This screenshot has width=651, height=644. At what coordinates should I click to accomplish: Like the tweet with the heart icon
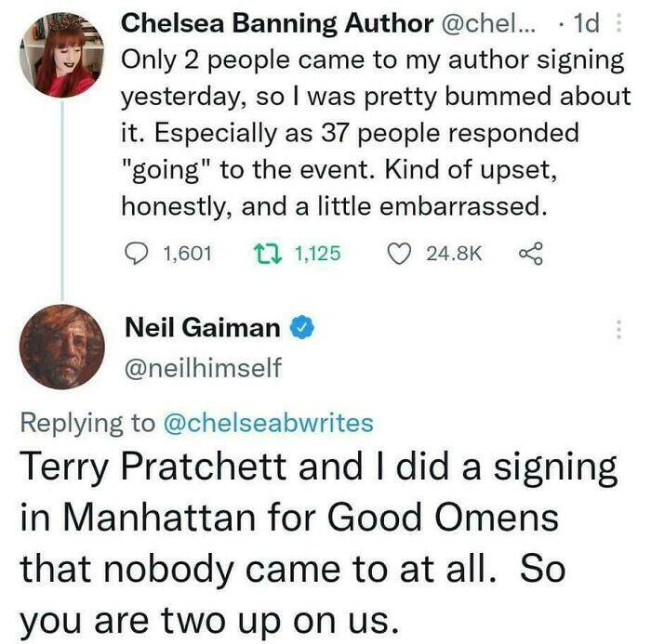coord(397,252)
